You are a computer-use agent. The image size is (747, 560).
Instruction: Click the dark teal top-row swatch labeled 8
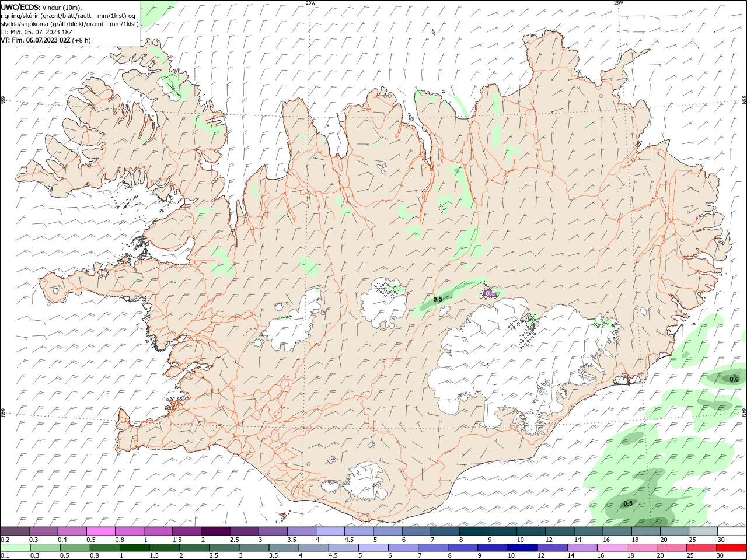click(x=474, y=531)
